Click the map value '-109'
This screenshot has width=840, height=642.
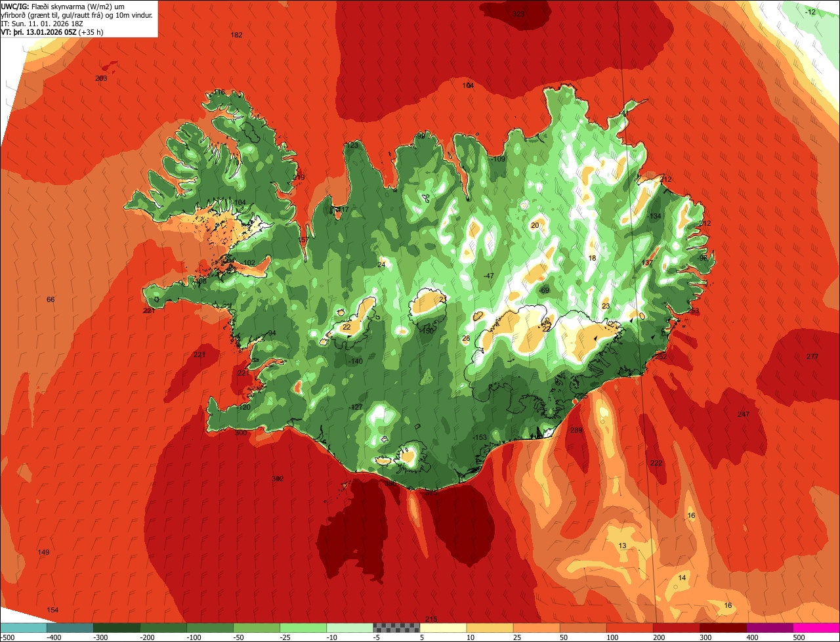click(x=498, y=159)
